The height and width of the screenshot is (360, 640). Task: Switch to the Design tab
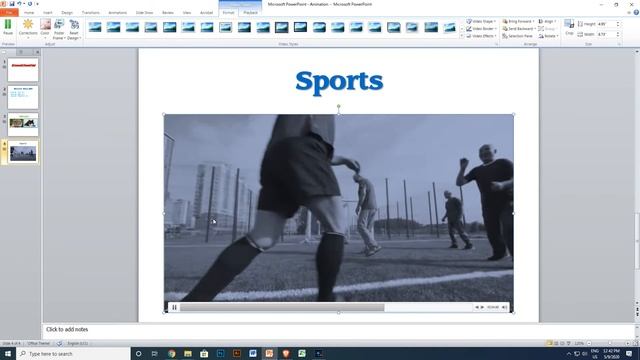point(67,13)
